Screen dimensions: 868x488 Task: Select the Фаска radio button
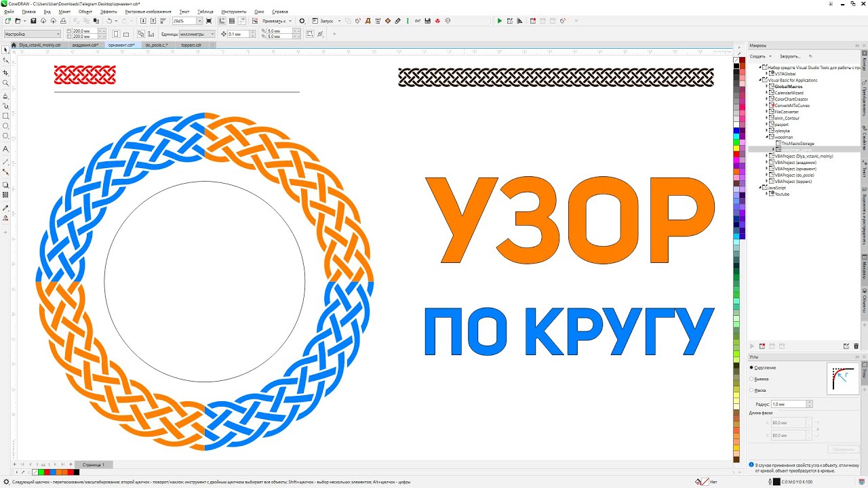coord(751,390)
